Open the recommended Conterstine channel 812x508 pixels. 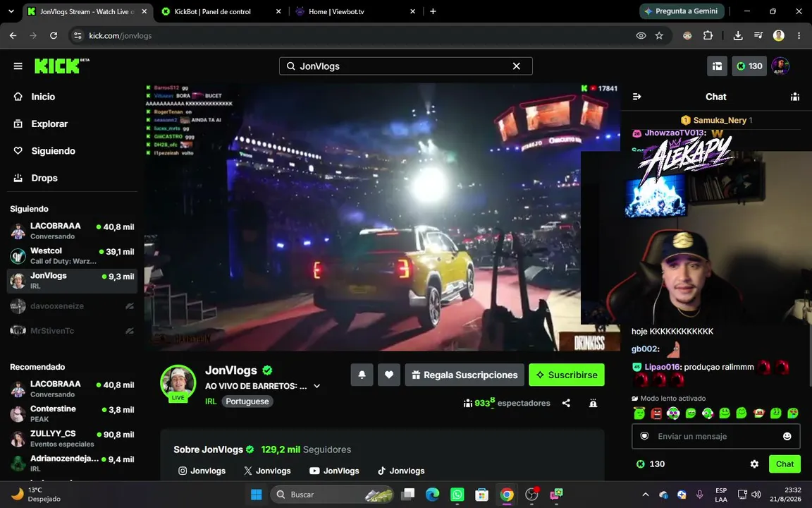point(72,413)
